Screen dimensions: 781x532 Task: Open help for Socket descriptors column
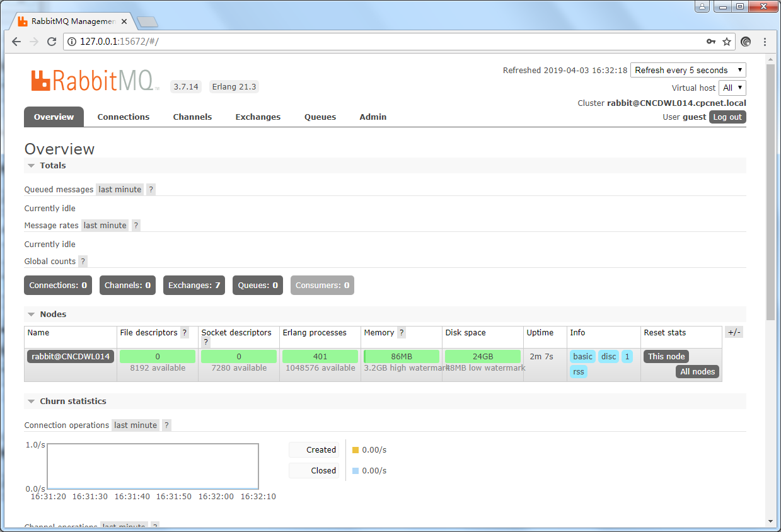(205, 342)
